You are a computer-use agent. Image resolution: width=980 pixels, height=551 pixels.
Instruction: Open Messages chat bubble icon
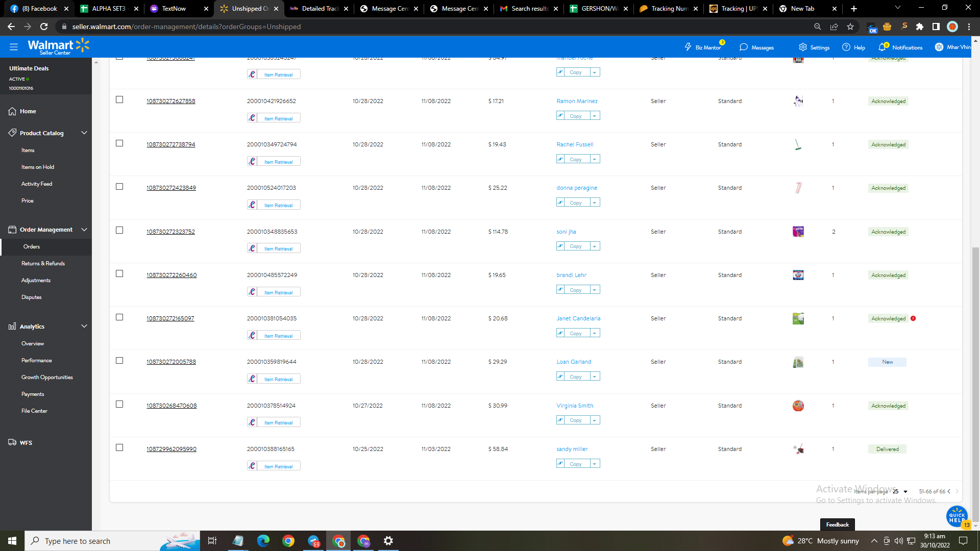pos(744,47)
